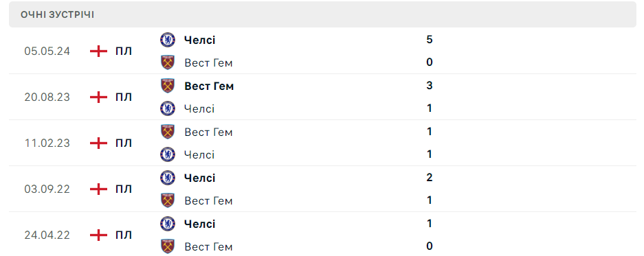Click West Ham crest in 20.08.23 match
Screen dimensions: 644x256
coord(168,86)
